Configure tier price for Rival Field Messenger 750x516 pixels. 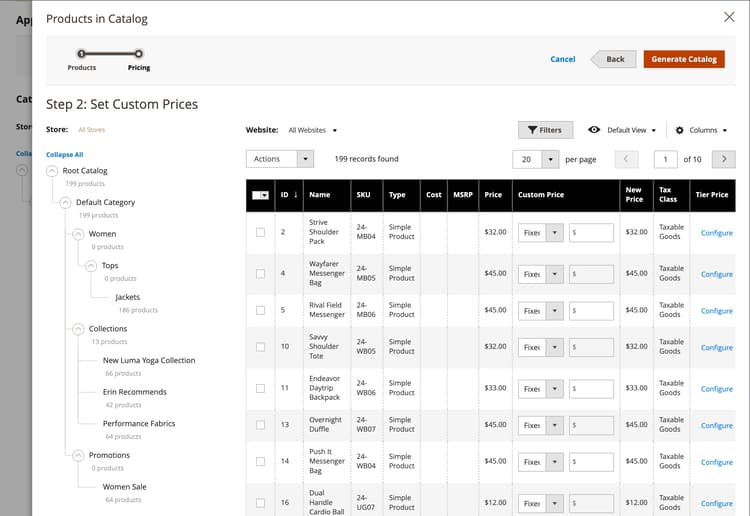coord(717,311)
